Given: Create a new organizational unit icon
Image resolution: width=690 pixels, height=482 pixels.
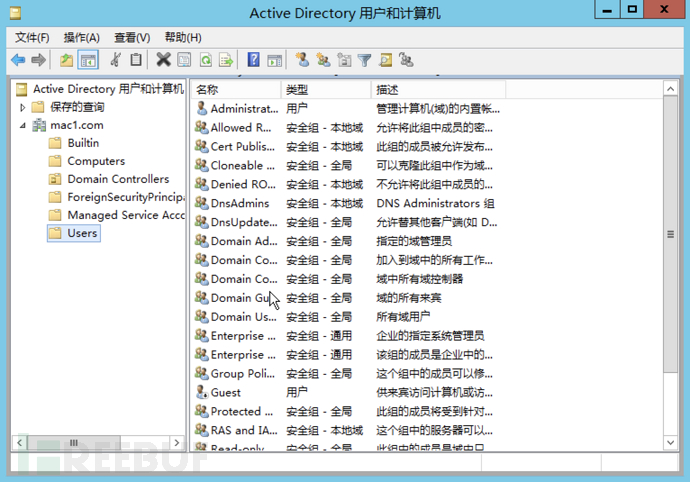Looking at the screenshot, I should pos(344,60).
